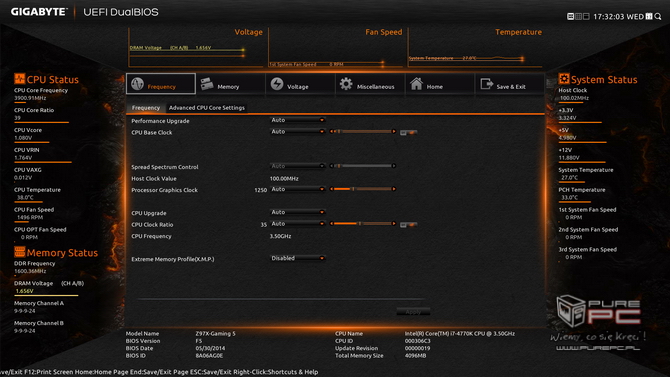670x377 pixels.
Task: Click Spread Spectrum slider right arrow
Action: click(394, 166)
